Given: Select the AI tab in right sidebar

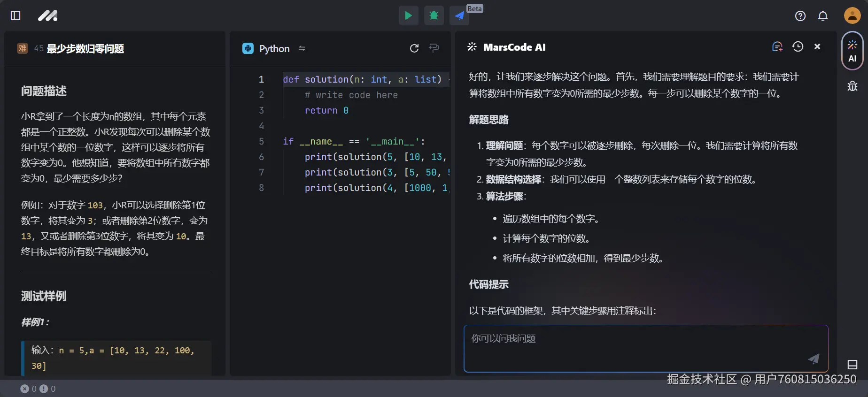Looking at the screenshot, I should (x=852, y=51).
